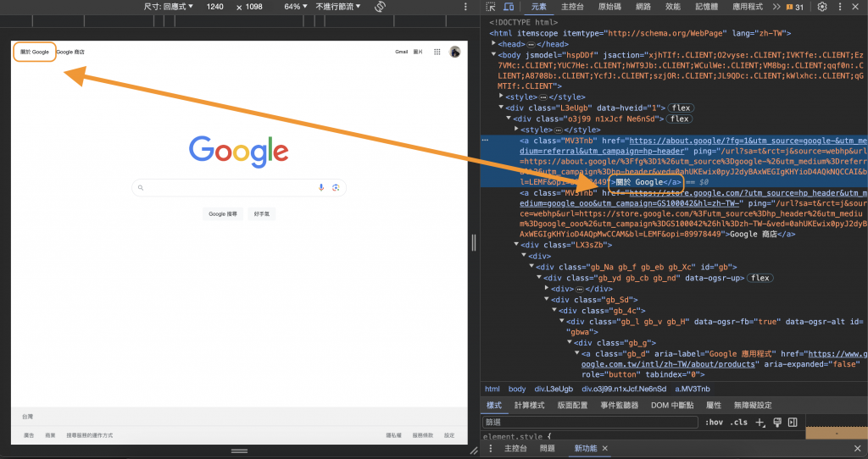Switch to the 元素 tab
Viewport: 868px width, 459px height.
point(538,7)
